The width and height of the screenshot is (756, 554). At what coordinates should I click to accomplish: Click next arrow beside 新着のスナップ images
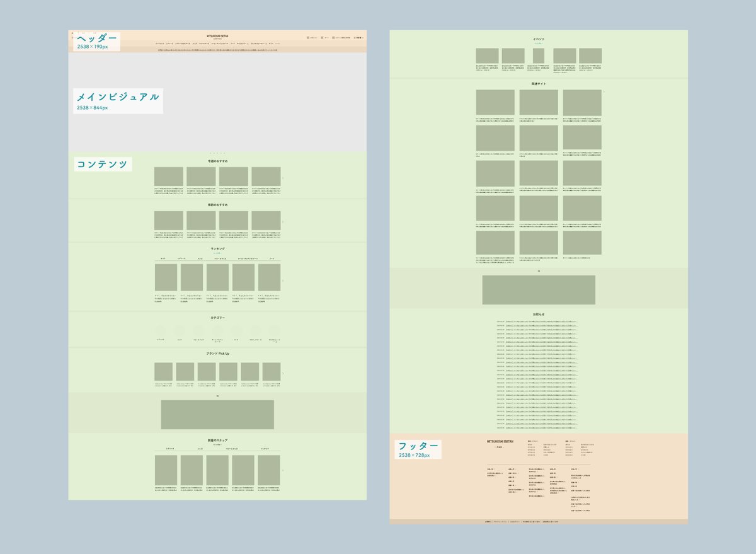283,470
